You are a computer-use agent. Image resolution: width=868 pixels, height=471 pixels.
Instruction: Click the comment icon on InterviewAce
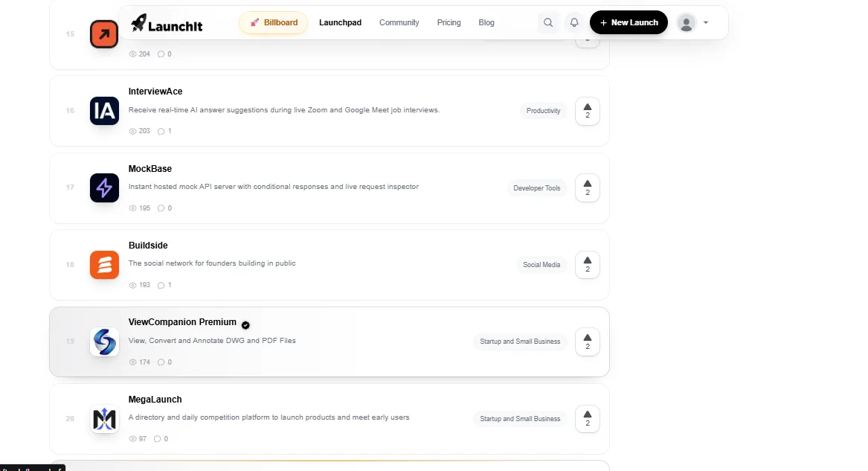pyautogui.click(x=161, y=131)
